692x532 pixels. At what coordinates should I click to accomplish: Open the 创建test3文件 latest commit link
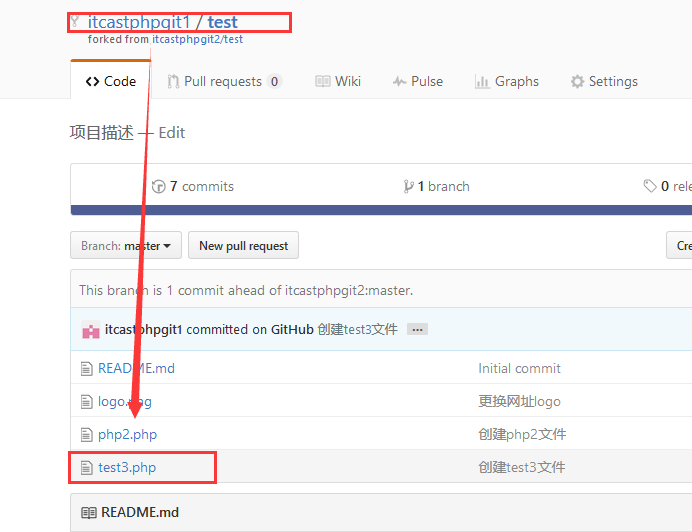point(357,330)
